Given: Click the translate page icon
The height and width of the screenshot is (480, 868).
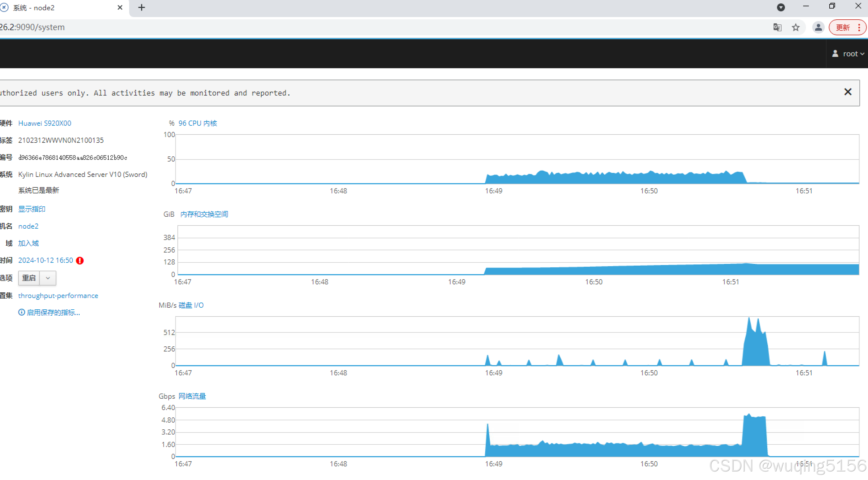Looking at the screenshot, I should point(777,27).
